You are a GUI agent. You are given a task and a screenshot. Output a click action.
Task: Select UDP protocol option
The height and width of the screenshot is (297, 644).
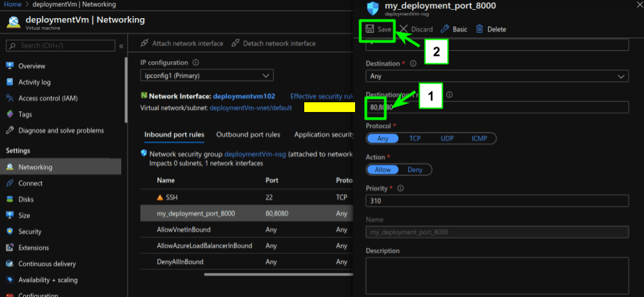point(447,138)
